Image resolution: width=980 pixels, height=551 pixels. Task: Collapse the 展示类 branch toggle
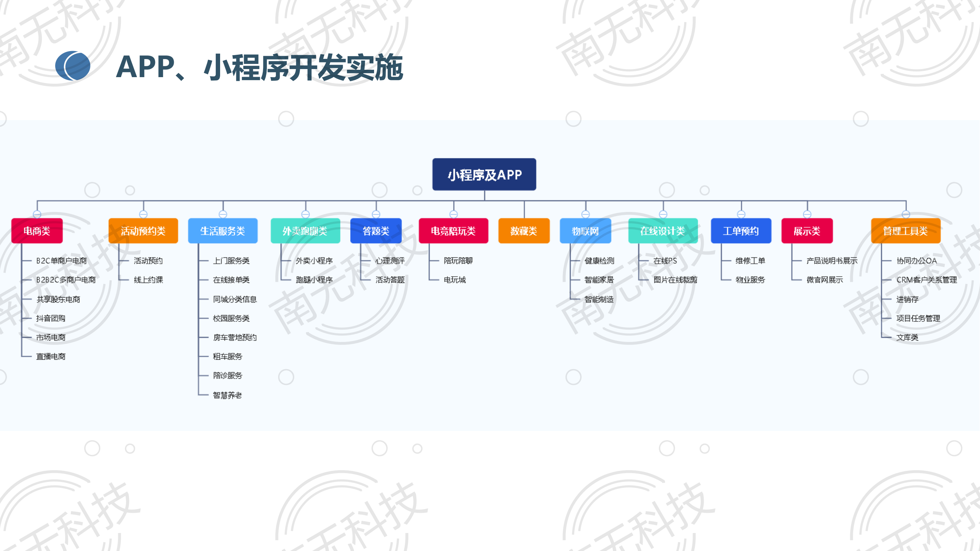[807, 215]
